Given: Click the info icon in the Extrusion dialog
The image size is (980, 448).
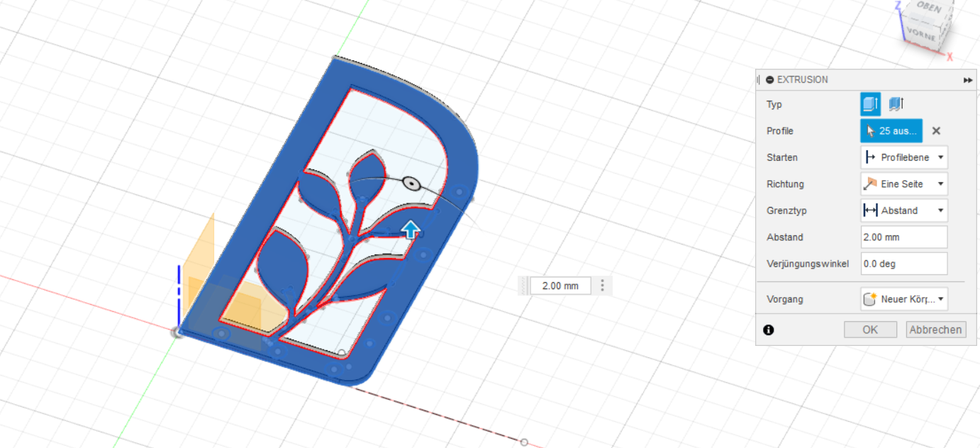Looking at the screenshot, I should point(768,330).
